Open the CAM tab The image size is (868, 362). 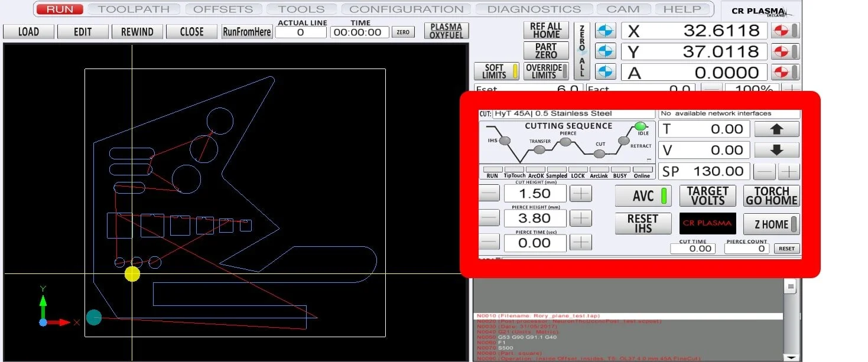pyautogui.click(x=623, y=9)
